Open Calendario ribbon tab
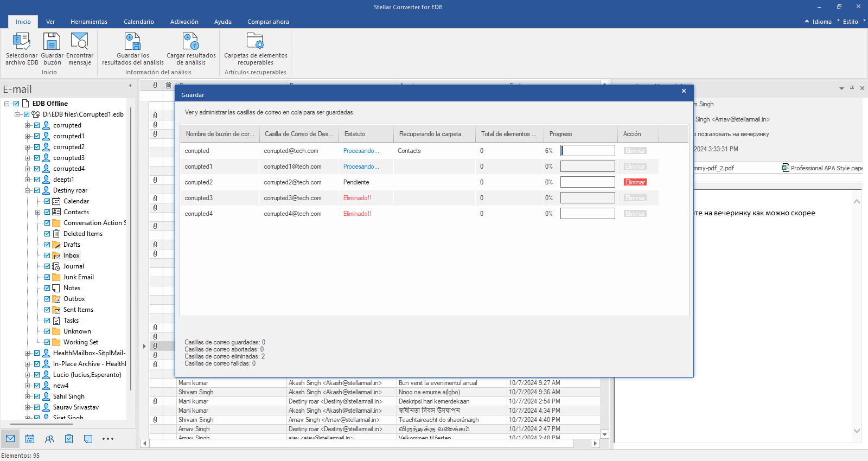The height and width of the screenshot is (461, 868). point(139,22)
